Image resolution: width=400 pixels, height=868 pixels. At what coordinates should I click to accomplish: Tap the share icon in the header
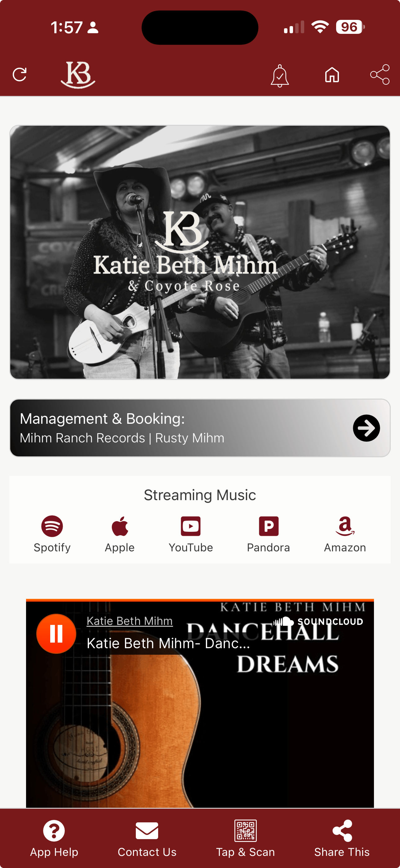[380, 75]
